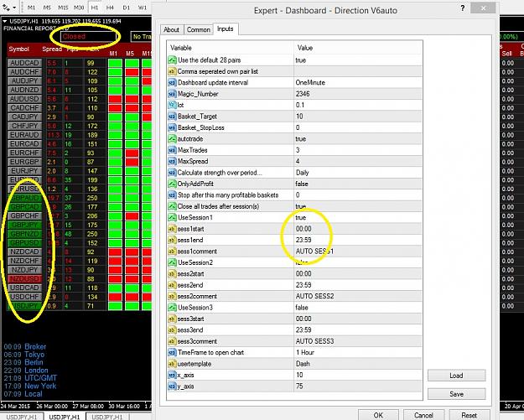Viewport: 524px width, 420px height.
Task: Click the OK button
Action: coord(378,415)
